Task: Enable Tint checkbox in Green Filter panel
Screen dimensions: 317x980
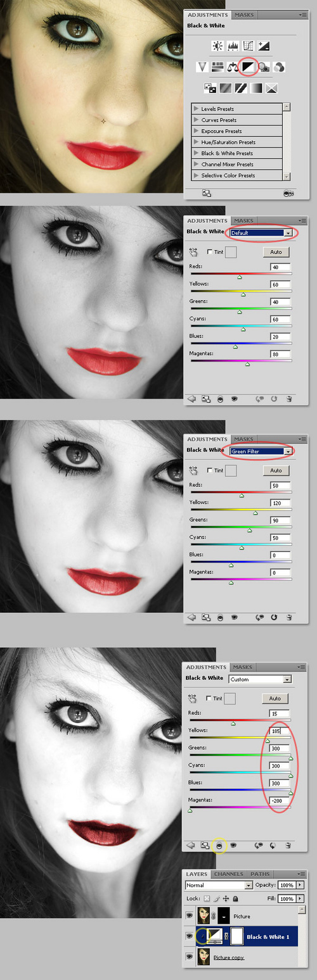Action: point(210,470)
